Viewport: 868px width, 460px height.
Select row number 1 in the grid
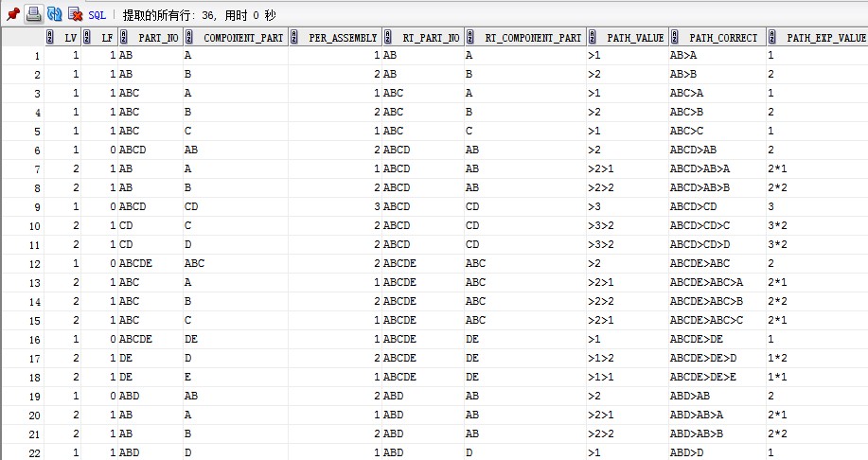point(24,55)
